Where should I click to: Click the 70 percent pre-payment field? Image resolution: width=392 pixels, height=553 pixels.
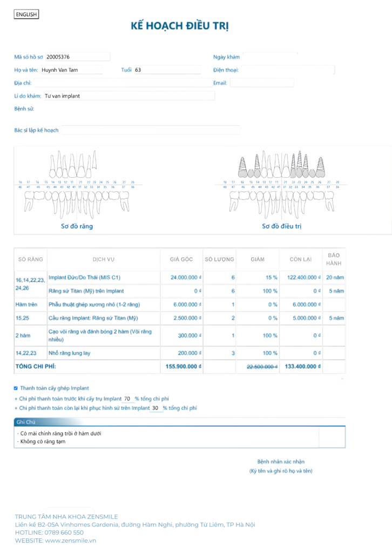pos(127,399)
